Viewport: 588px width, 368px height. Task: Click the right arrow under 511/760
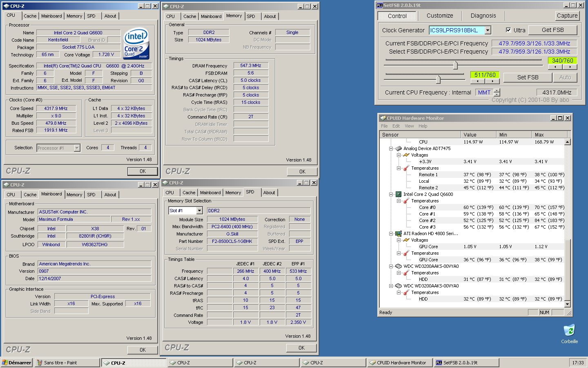(x=492, y=81)
